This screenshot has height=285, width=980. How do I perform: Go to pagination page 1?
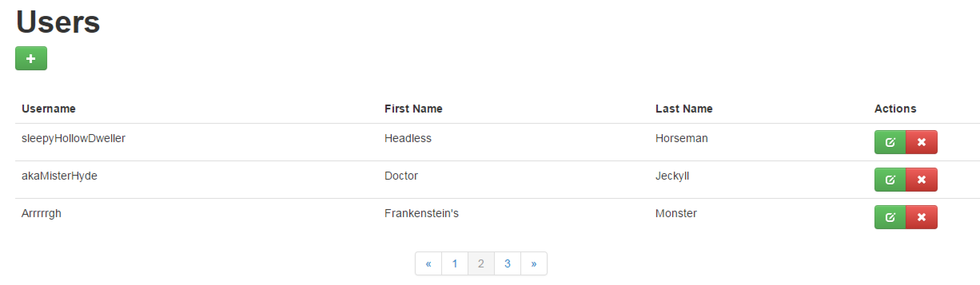point(455,263)
